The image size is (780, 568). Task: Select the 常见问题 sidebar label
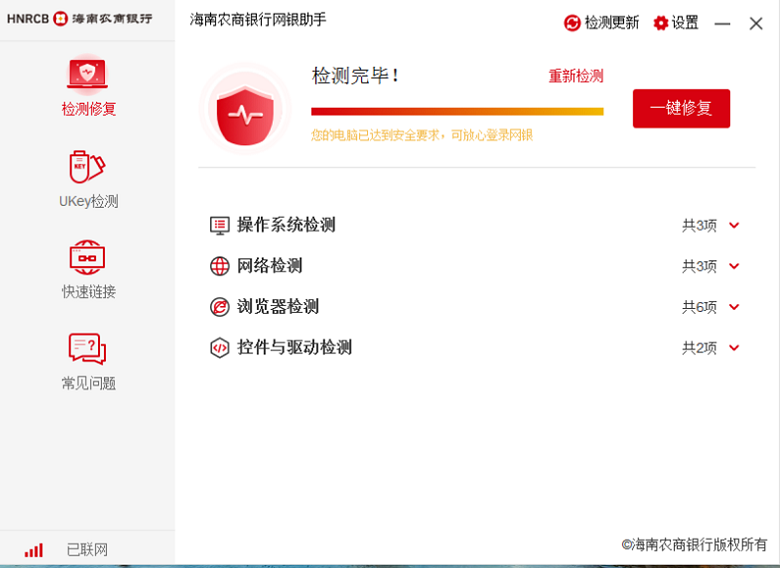89,383
